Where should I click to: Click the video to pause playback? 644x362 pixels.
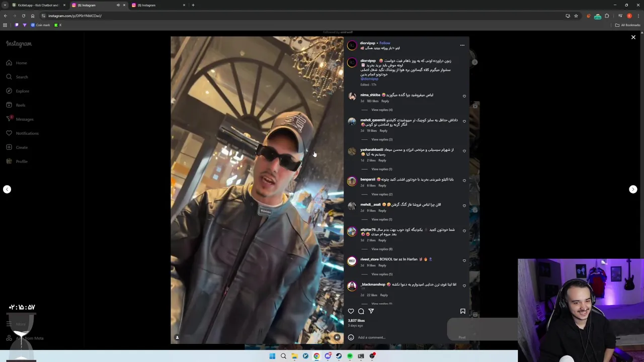(x=257, y=190)
